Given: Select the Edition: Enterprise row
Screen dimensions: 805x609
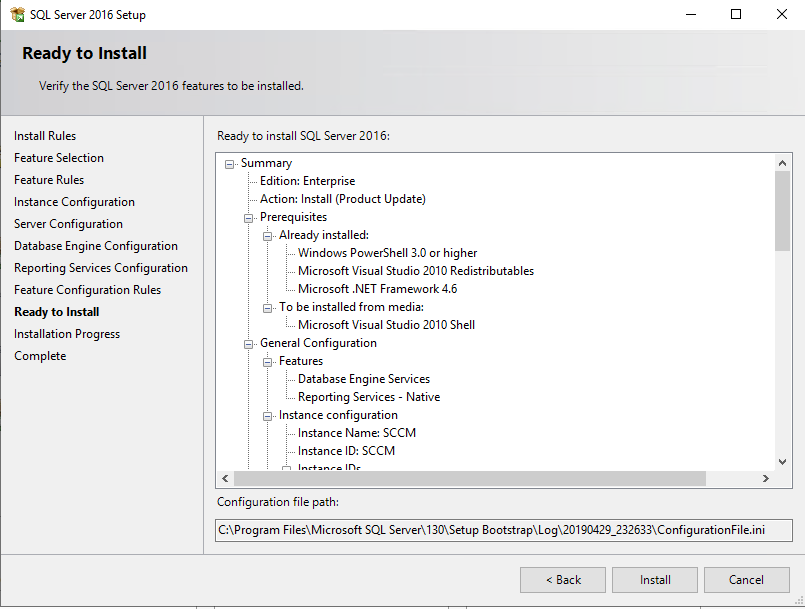Looking at the screenshot, I should pyautogui.click(x=308, y=181).
